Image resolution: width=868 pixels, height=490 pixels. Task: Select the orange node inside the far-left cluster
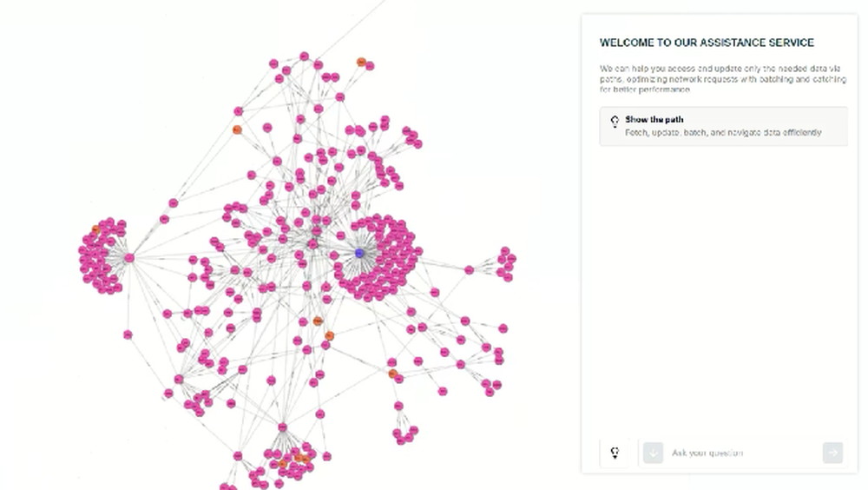[x=95, y=229]
